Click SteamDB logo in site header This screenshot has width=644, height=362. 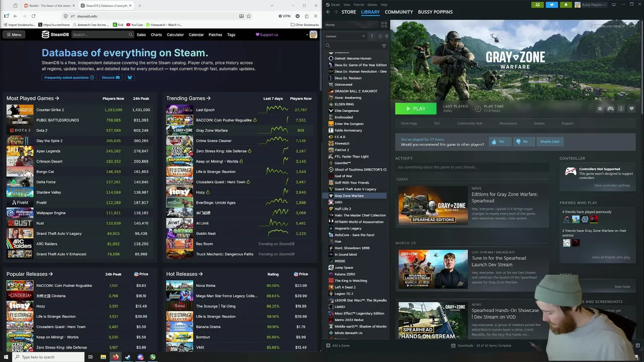(x=55, y=35)
